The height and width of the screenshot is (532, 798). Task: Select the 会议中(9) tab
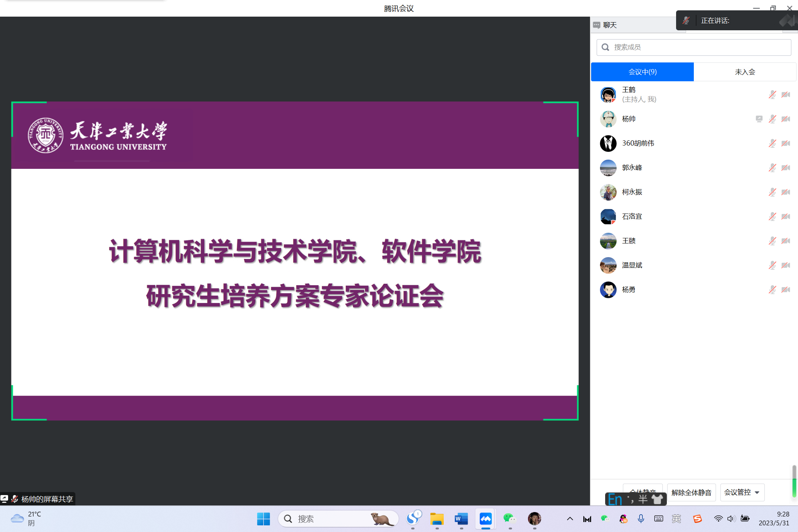(642, 72)
